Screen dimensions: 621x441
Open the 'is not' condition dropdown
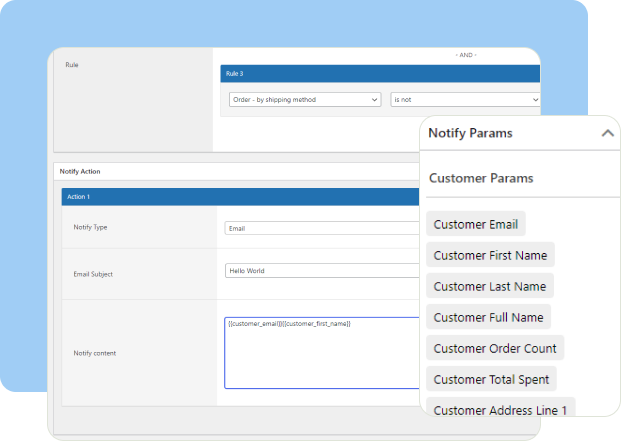pyautogui.click(x=465, y=100)
